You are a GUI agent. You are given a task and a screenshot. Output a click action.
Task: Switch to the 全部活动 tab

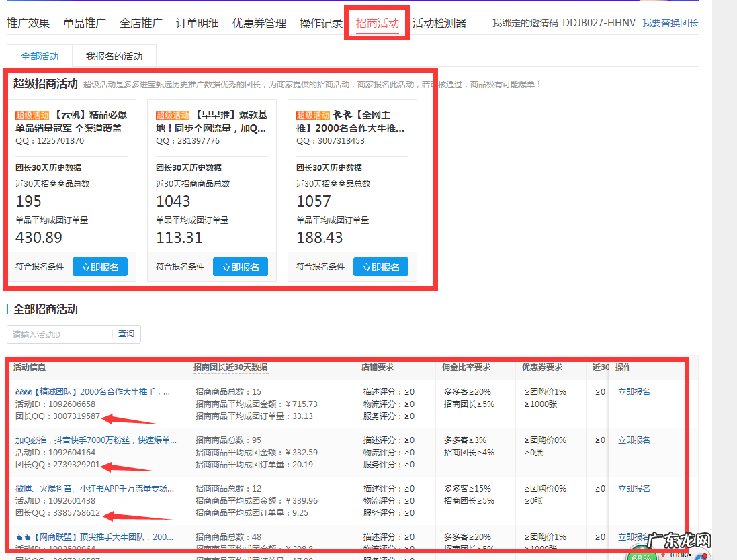tap(39, 56)
